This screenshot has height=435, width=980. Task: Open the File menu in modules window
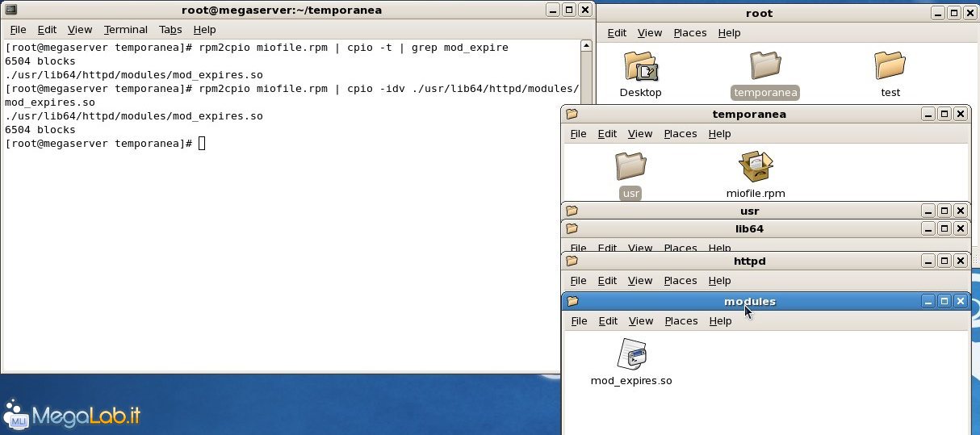[579, 321]
